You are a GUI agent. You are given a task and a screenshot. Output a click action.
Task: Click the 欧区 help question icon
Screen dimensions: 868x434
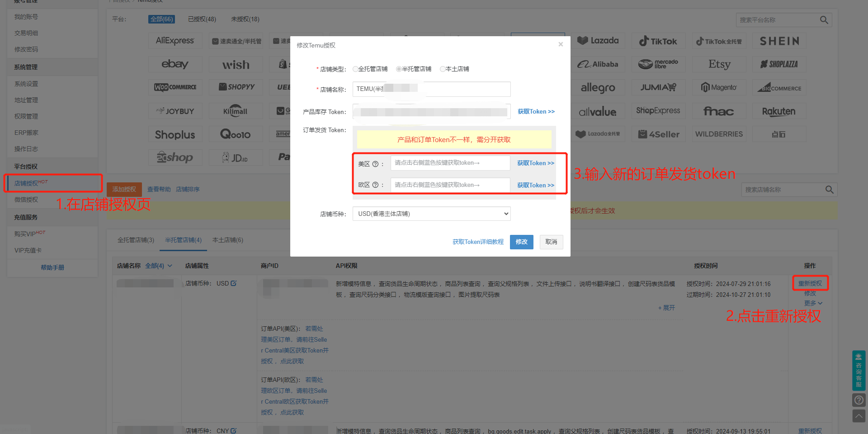click(x=375, y=185)
